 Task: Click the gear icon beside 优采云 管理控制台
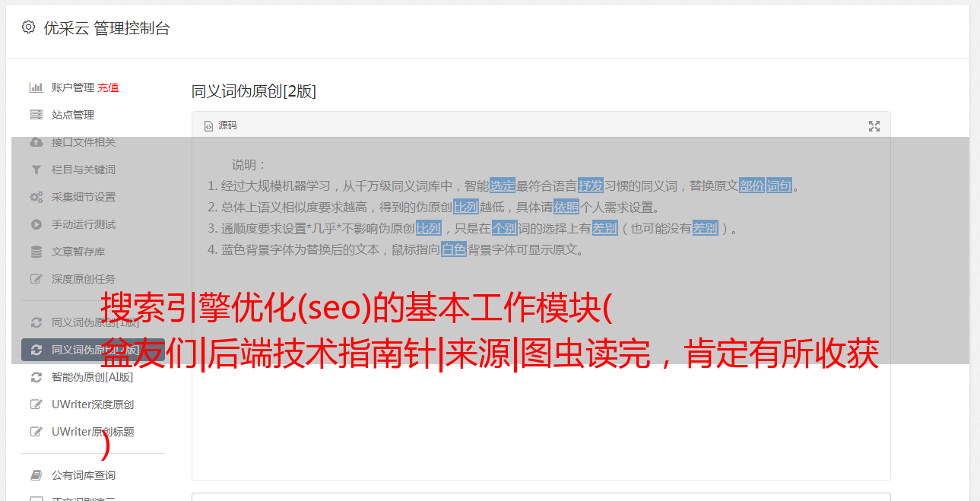pos(28,27)
